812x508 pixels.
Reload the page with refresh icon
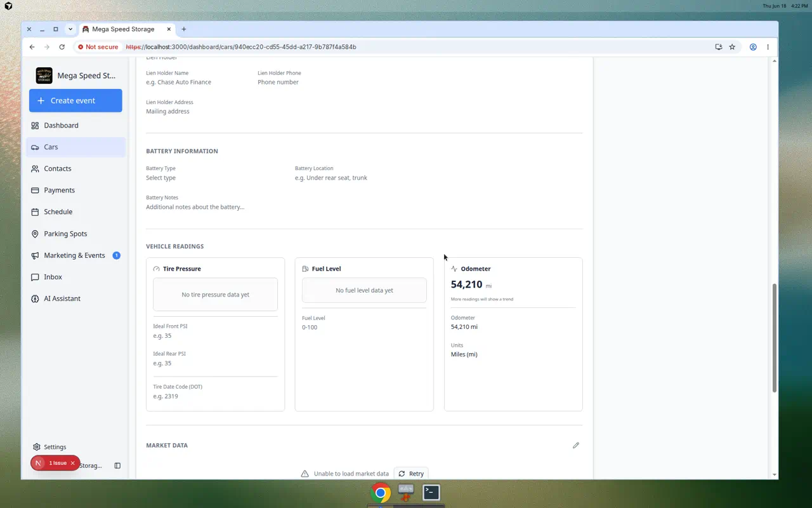tap(62, 47)
